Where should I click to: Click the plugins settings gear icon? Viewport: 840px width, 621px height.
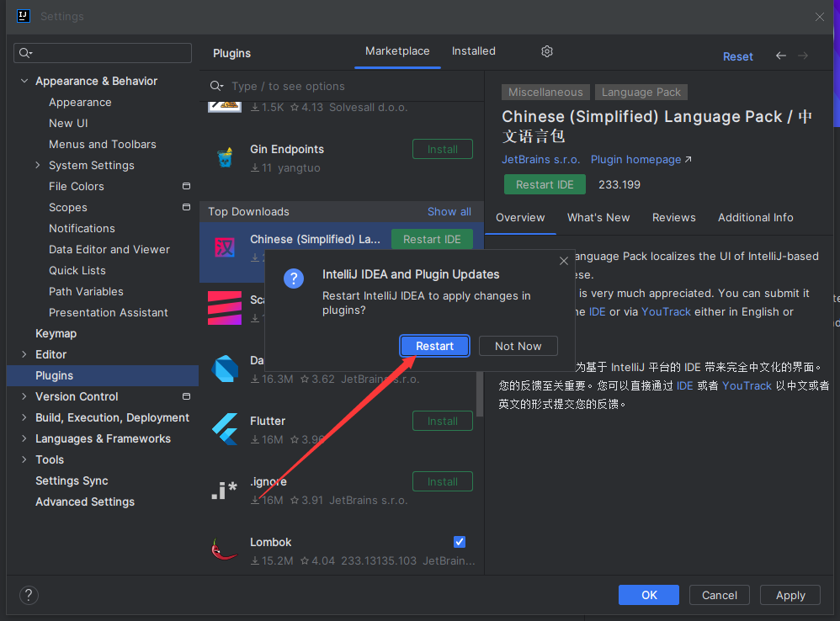click(546, 51)
